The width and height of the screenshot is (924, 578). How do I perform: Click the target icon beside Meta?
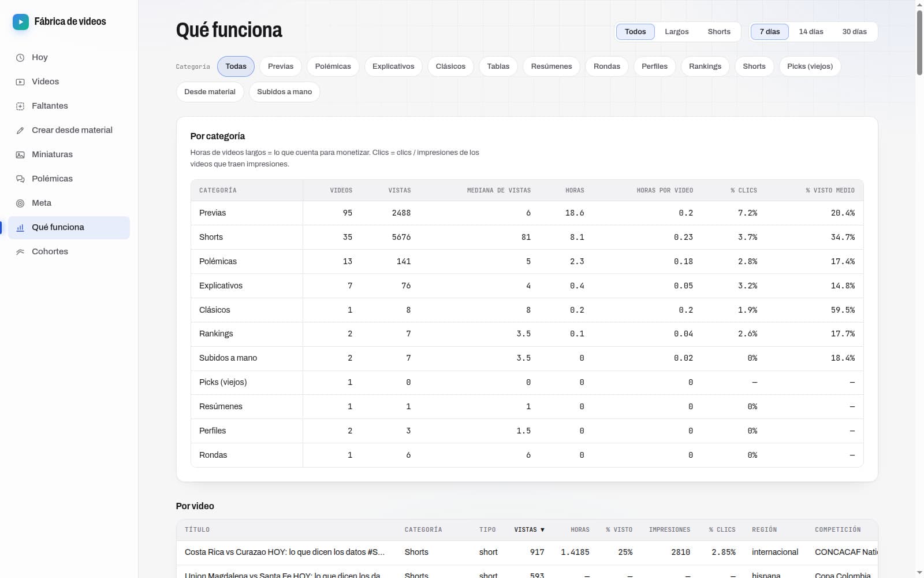tap(20, 203)
